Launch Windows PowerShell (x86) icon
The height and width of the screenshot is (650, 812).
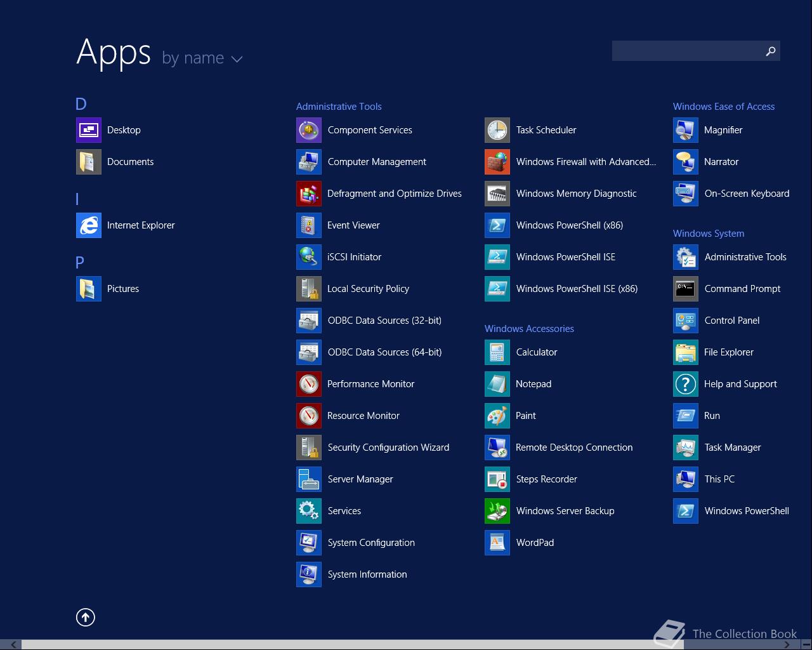click(x=497, y=225)
